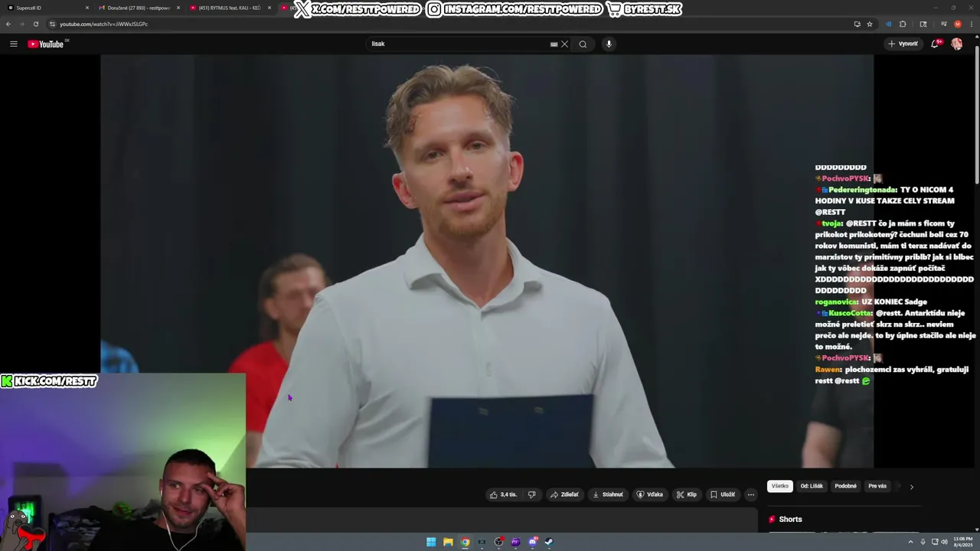Open Chrome three-dot menu
This screenshot has height=551, width=980.
(972, 24)
